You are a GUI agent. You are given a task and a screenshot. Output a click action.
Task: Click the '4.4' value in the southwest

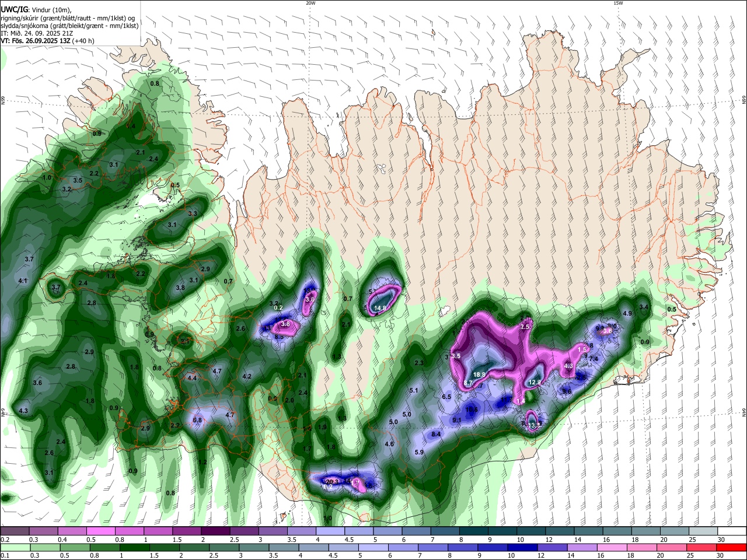tap(192, 377)
